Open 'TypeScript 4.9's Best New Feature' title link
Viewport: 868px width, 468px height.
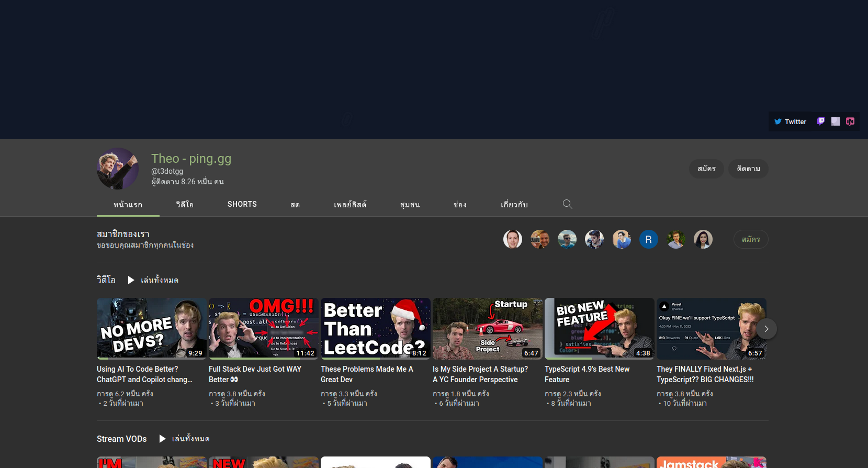click(x=587, y=374)
